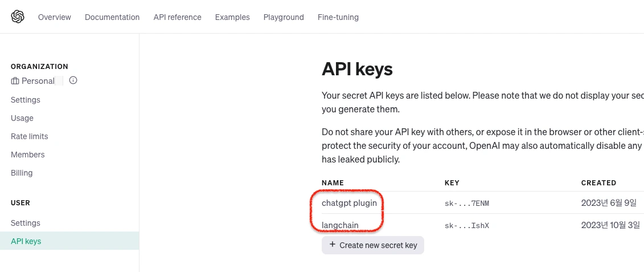
Task: Select the langchain key row
Action: coord(340,225)
